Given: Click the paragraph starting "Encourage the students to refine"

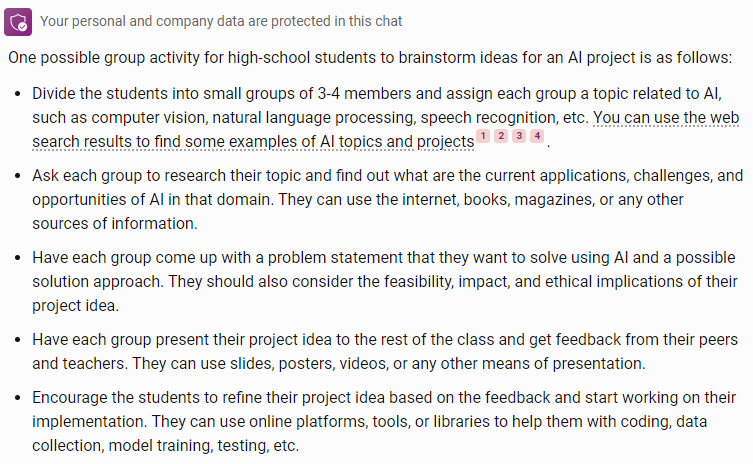Looking at the screenshot, I should [384, 421].
